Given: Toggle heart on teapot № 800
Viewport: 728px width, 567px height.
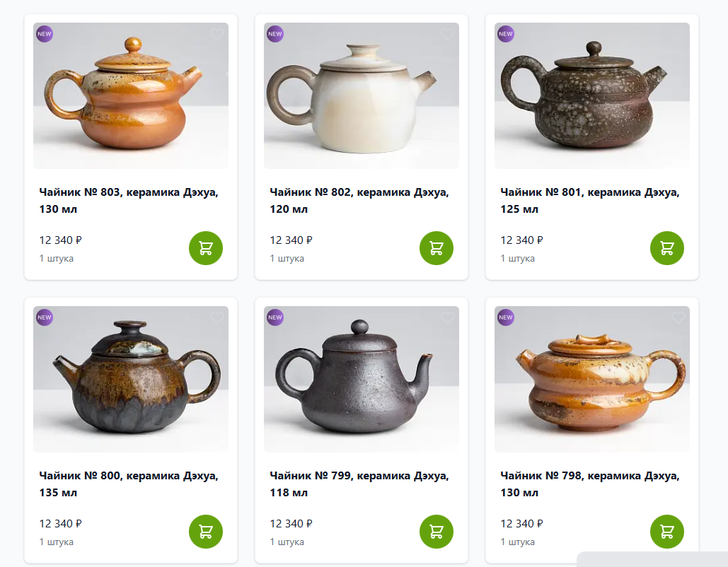Looking at the screenshot, I should tap(217, 317).
